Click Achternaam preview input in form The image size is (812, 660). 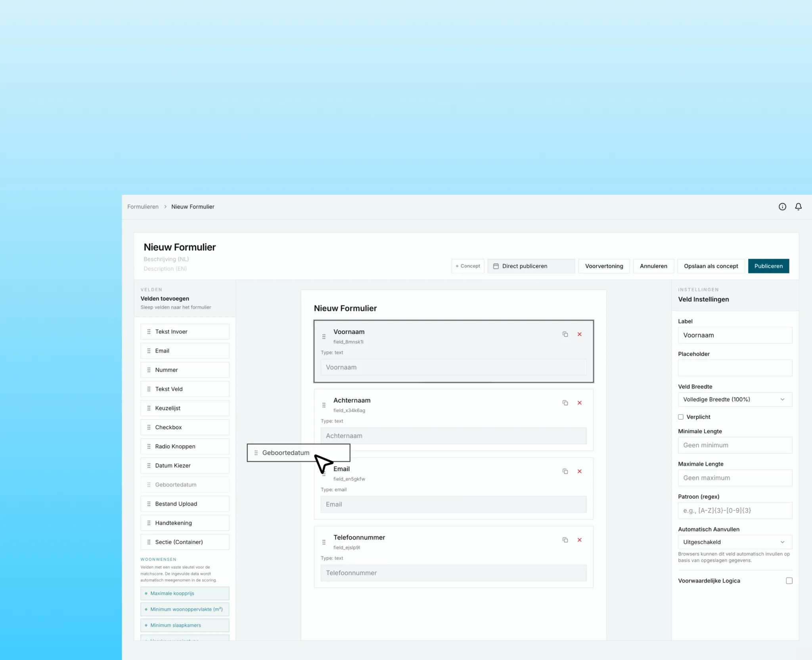tap(454, 436)
